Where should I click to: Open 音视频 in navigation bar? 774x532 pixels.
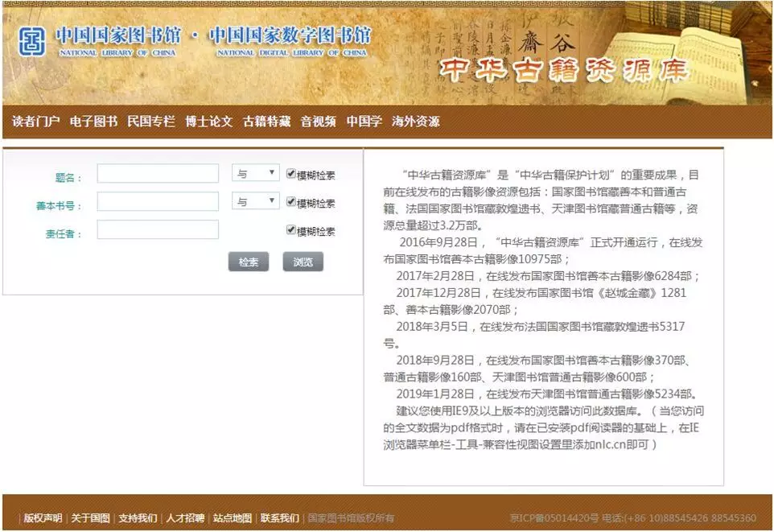[x=319, y=122]
